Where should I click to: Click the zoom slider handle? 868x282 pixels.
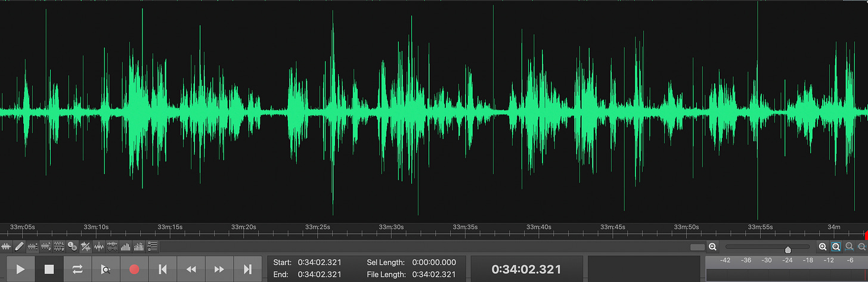[788, 249]
